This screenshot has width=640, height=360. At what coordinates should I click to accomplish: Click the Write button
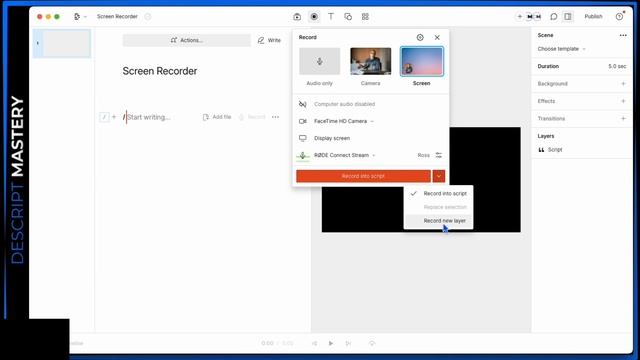[x=269, y=40]
